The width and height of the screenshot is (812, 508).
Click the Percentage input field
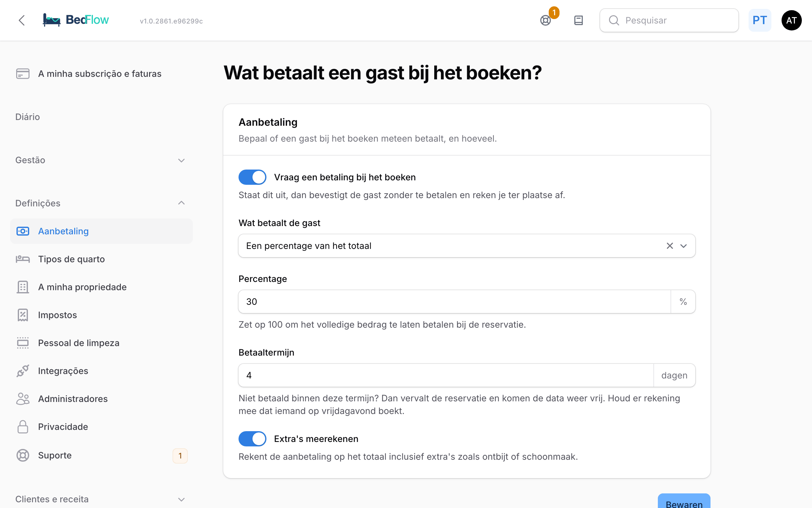pyautogui.click(x=454, y=302)
